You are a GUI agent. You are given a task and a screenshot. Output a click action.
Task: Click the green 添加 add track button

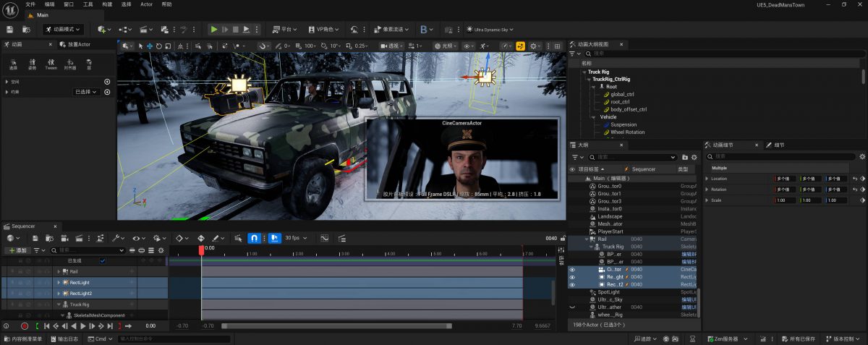(x=17, y=250)
